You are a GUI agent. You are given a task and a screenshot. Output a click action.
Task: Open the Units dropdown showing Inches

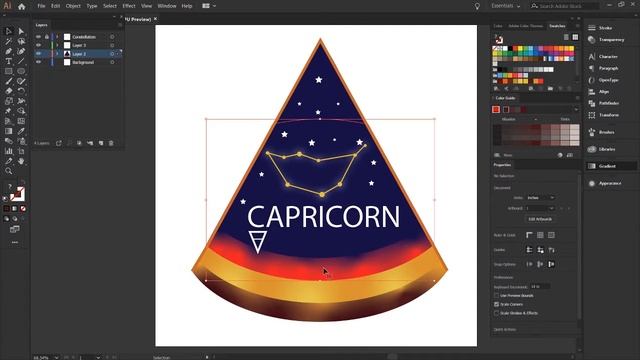[x=540, y=198]
